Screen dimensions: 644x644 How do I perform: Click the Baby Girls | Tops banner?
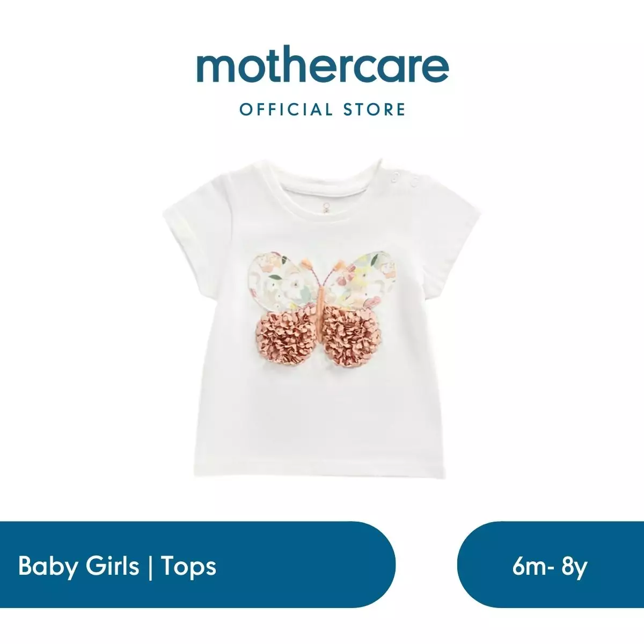197,565
